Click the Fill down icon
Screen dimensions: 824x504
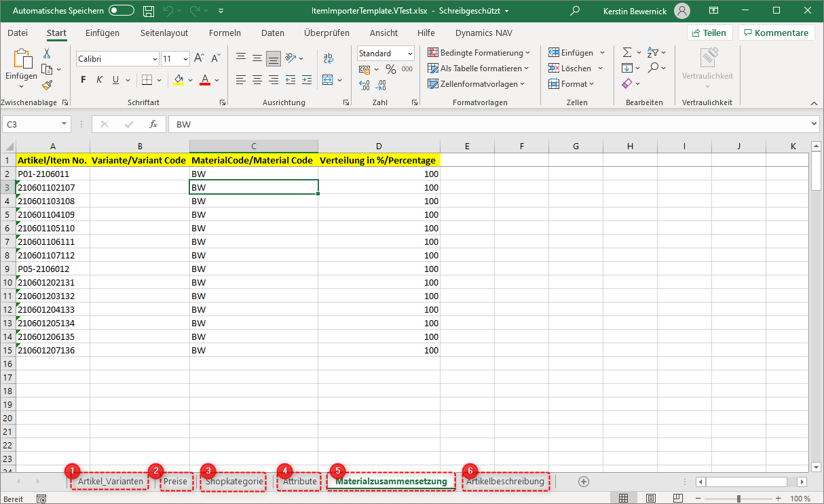[x=627, y=68]
